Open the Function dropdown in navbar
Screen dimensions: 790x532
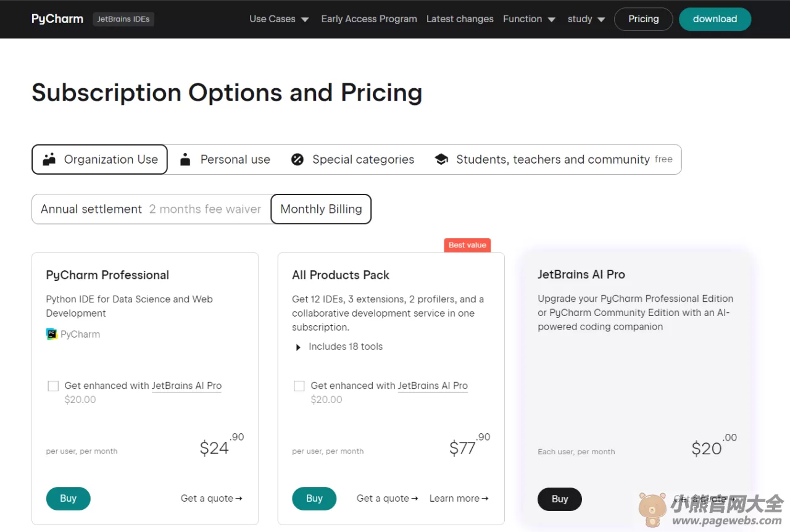[x=530, y=19]
